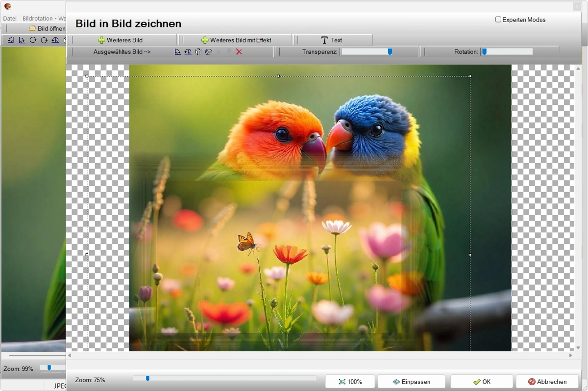This screenshot has width=588, height=391.
Task: Open the Datei menu
Action: [x=10, y=19]
